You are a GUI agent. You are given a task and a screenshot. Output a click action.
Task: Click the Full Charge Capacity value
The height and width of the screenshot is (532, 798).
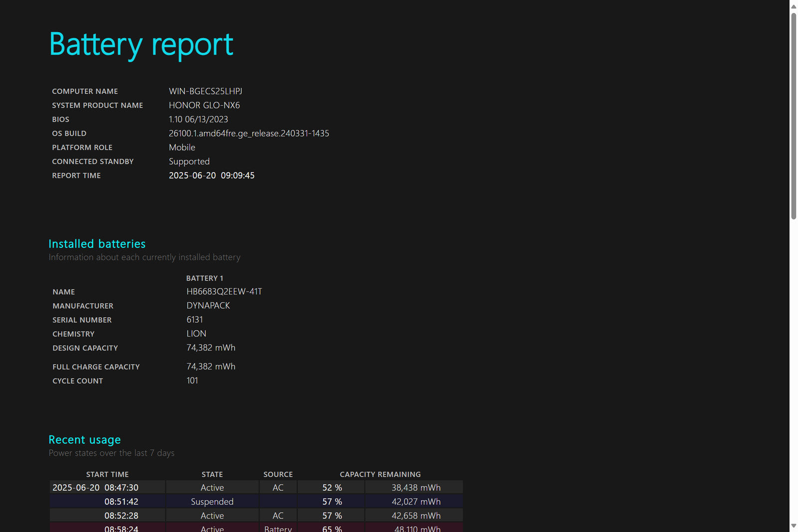coord(211,366)
